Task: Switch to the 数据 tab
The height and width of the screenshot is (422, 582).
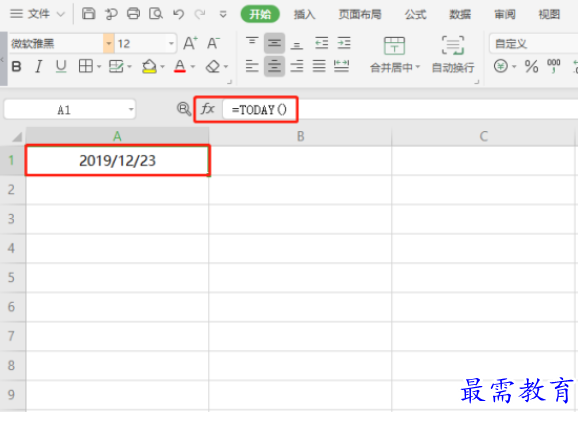Action: pyautogui.click(x=460, y=14)
